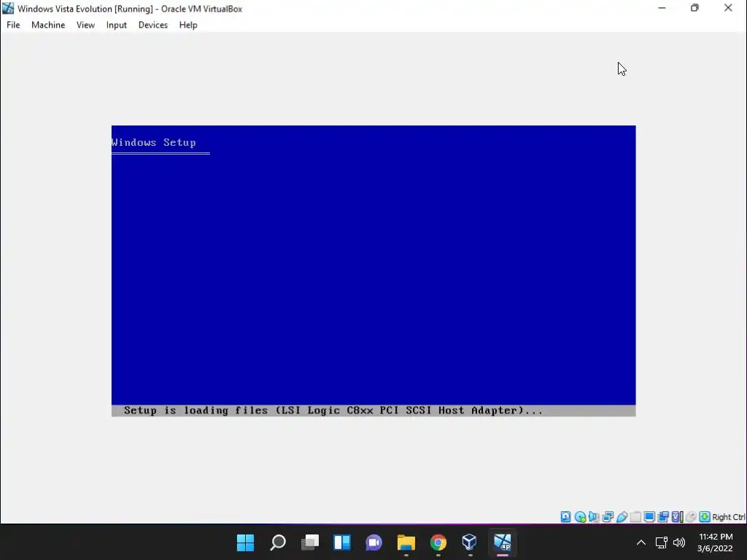Open the clock and date panel
This screenshot has height=560, width=747.
pyautogui.click(x=715, y=542)
